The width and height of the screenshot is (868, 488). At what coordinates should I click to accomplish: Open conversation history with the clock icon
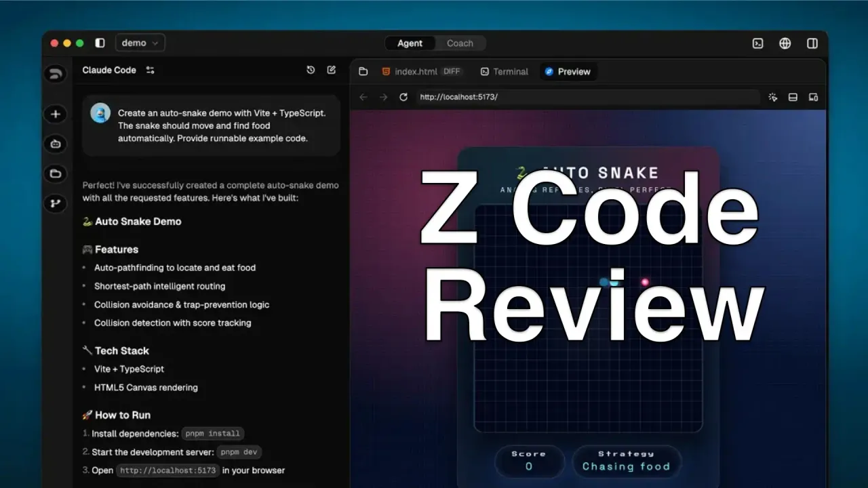point(311,69)
